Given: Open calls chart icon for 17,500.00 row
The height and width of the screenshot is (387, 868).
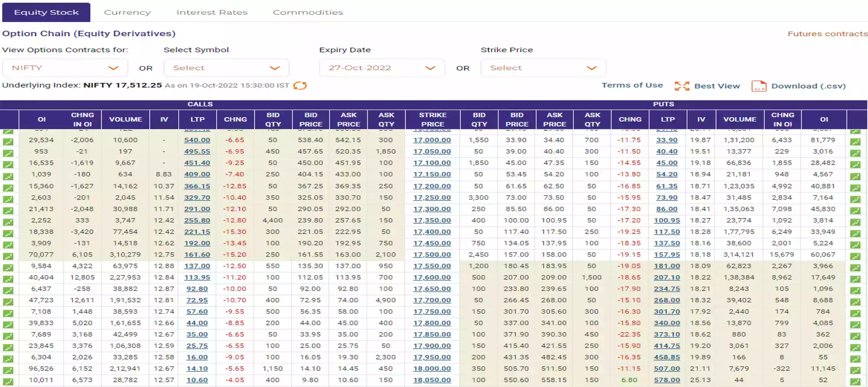Looking at the screenshot, I should click(x=8, y=256).
